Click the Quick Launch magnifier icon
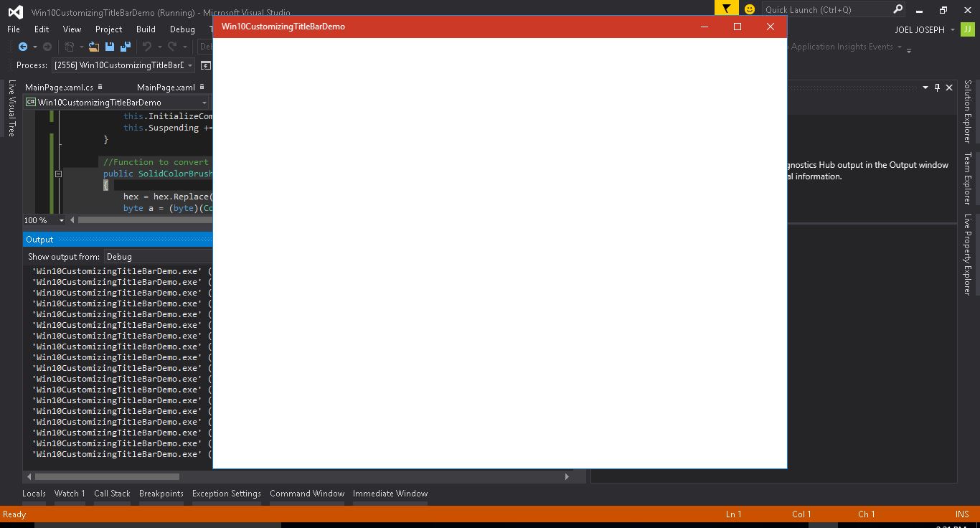The width and height of the screenshot is (980, 528). click(897, 9)
